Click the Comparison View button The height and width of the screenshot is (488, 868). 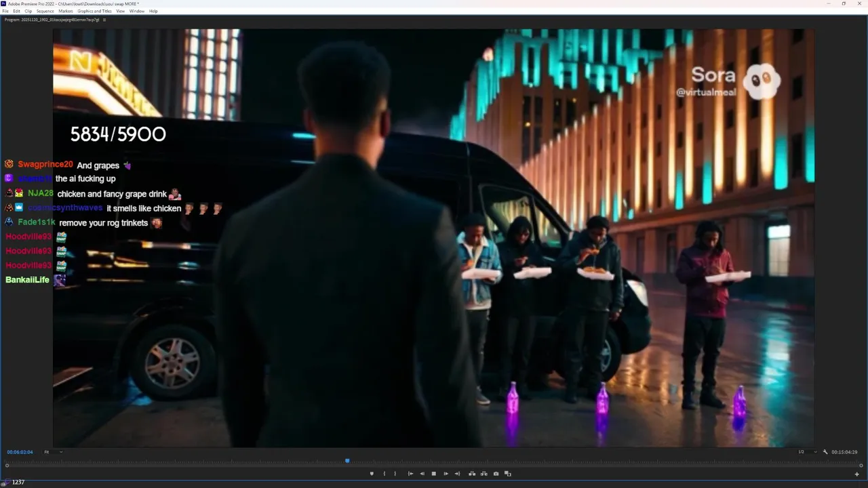[508, 474]
